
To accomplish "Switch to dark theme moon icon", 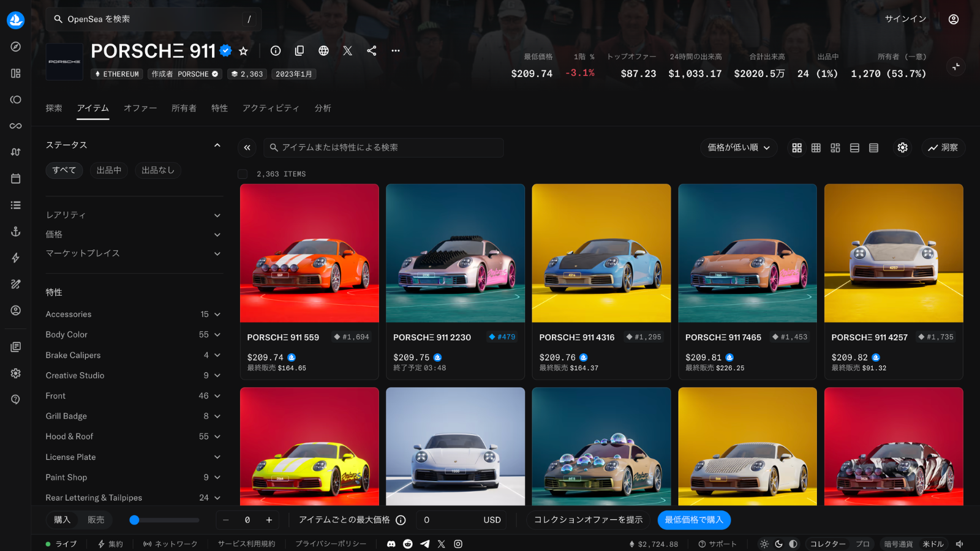I will click(778, 544).
